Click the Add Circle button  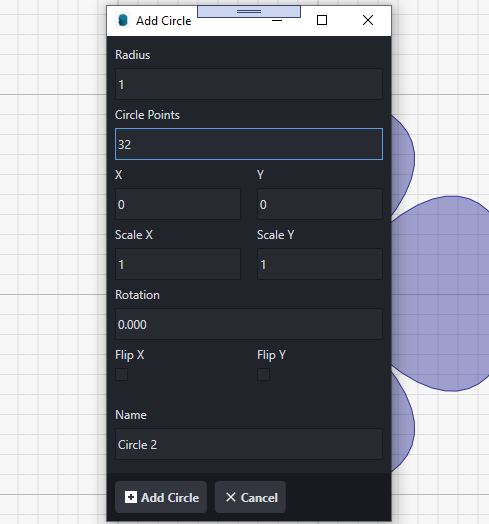coord(161,497)
